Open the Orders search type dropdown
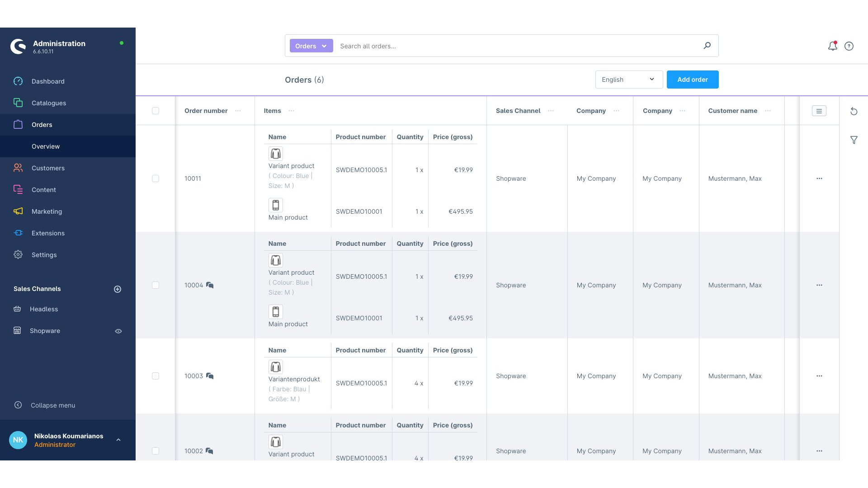The image size is (868, 488). (311, 46)
